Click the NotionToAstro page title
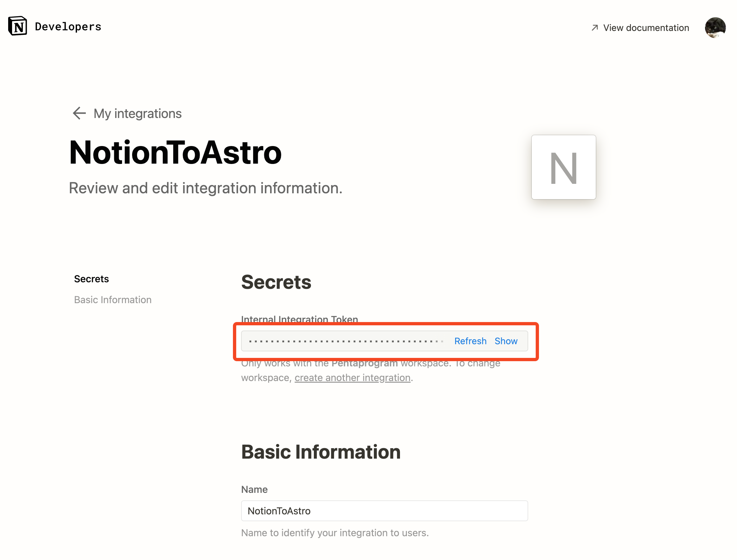 [x=175, y=152]
